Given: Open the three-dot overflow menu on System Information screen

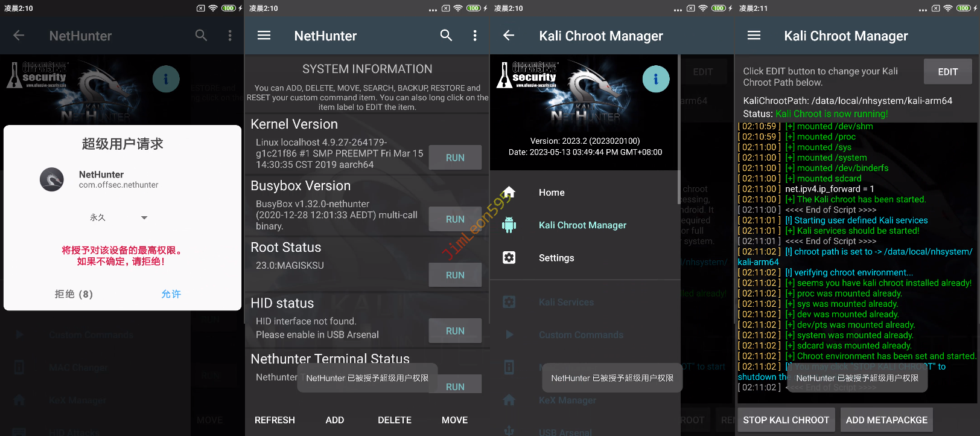Looking at the screenshot, I should pyautogui.click(x=475, y=36).
